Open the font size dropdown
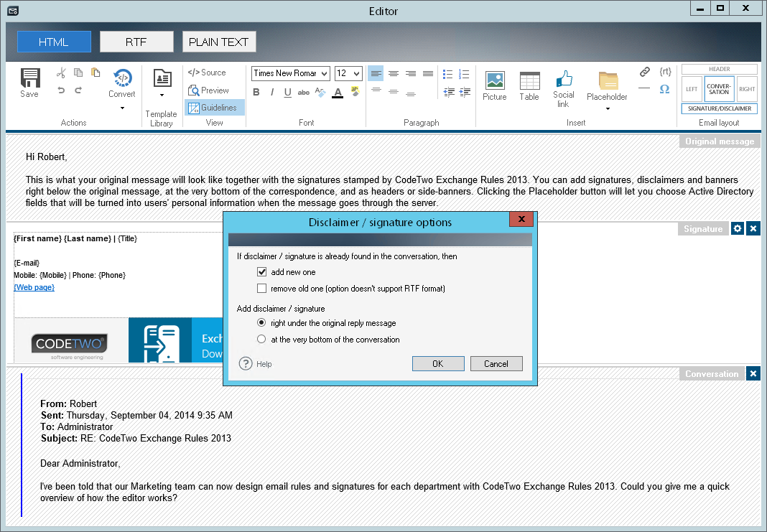This screenshot has width=767, height=532. [x=357, y=73]
